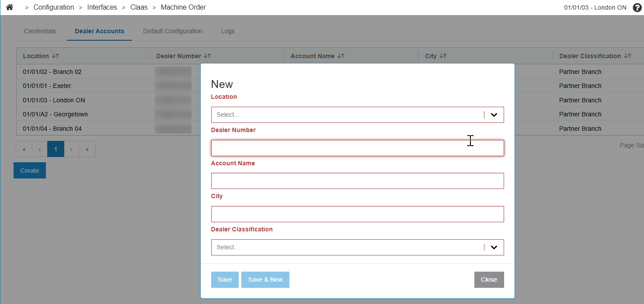This screenshot has height=304, width=644.
Task: Sort table by Location column arrows
Action: (56, 56)
